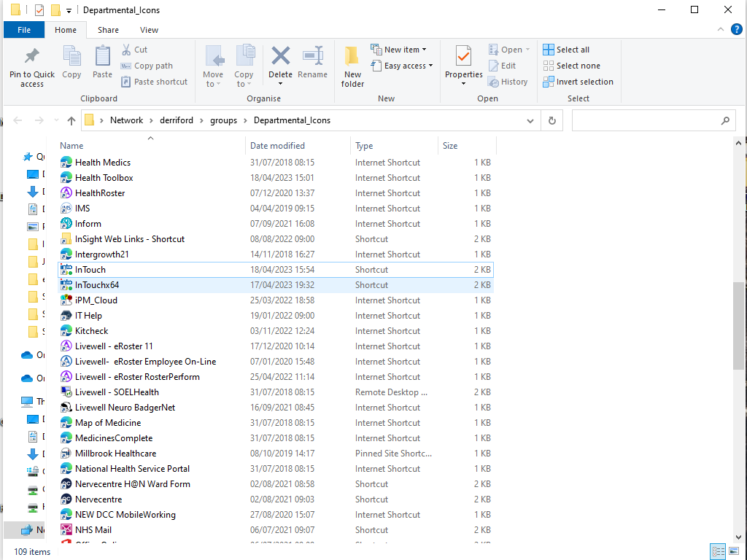
Task: Open the File menu
Action: 24,30
